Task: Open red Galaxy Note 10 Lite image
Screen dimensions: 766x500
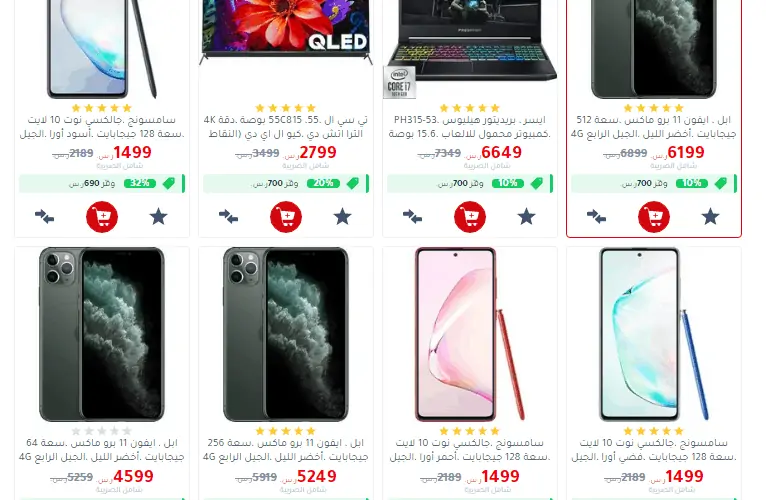Action: click(470, 334)
